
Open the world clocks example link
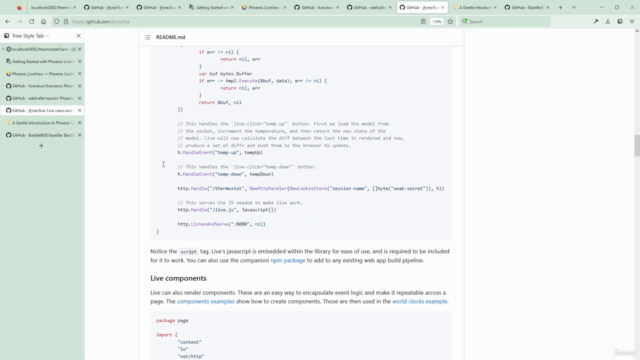420,301
